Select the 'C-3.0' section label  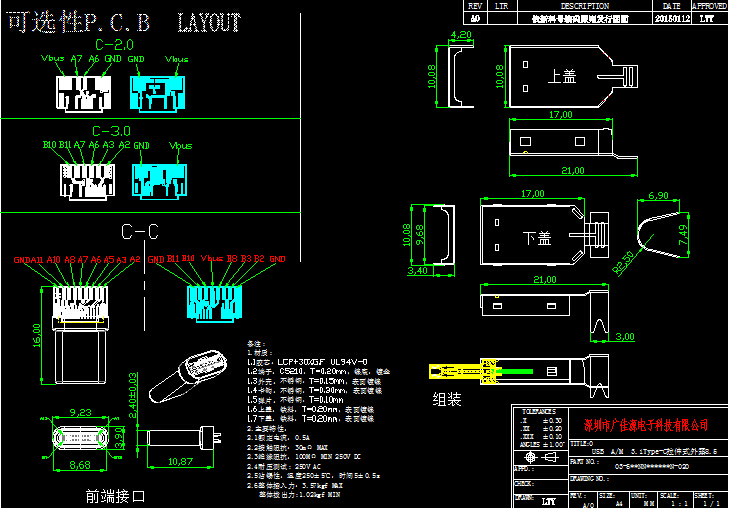(x=112, y=131)
